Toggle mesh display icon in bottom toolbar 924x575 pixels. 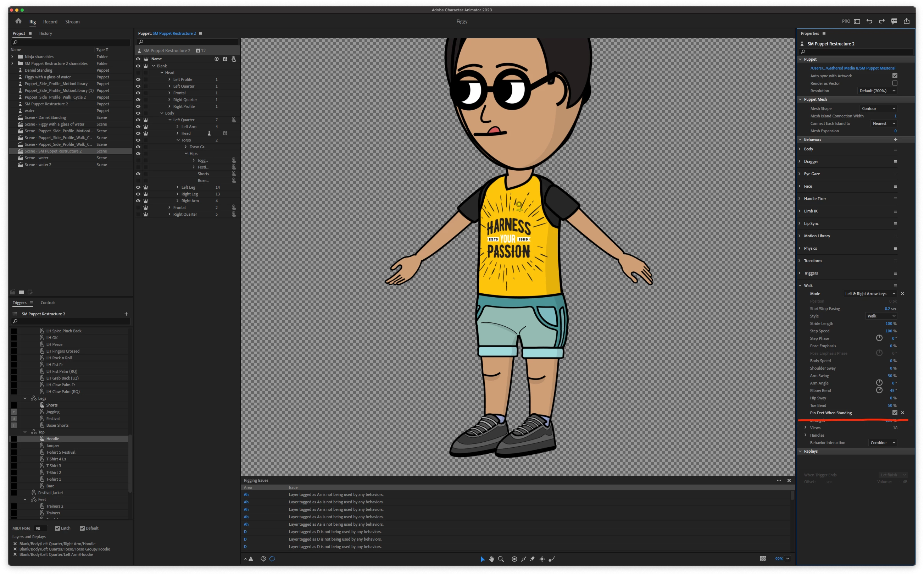[263, 559]
